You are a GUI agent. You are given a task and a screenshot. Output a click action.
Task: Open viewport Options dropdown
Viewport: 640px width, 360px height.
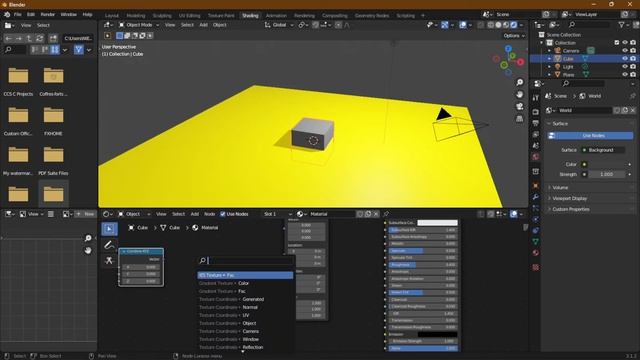click(513, 36)
